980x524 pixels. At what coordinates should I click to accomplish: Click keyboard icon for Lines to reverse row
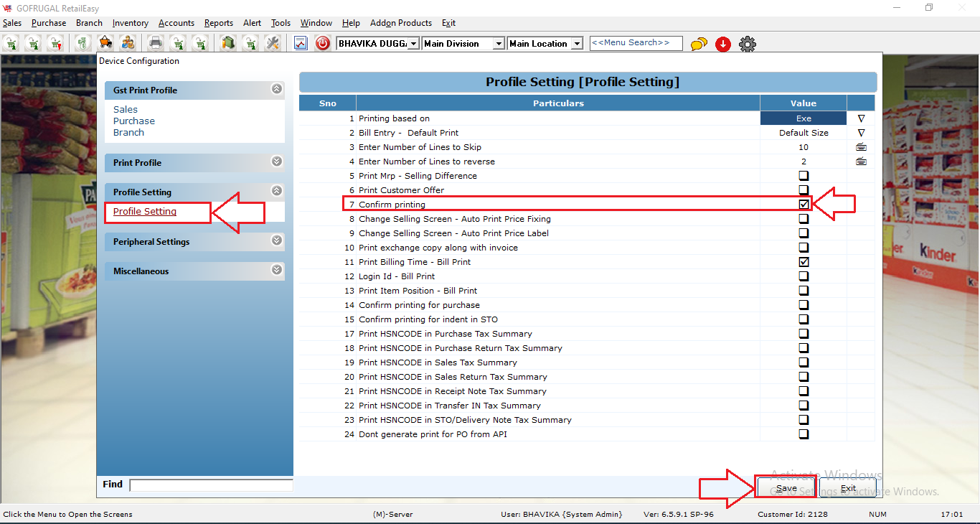(861, 162)
